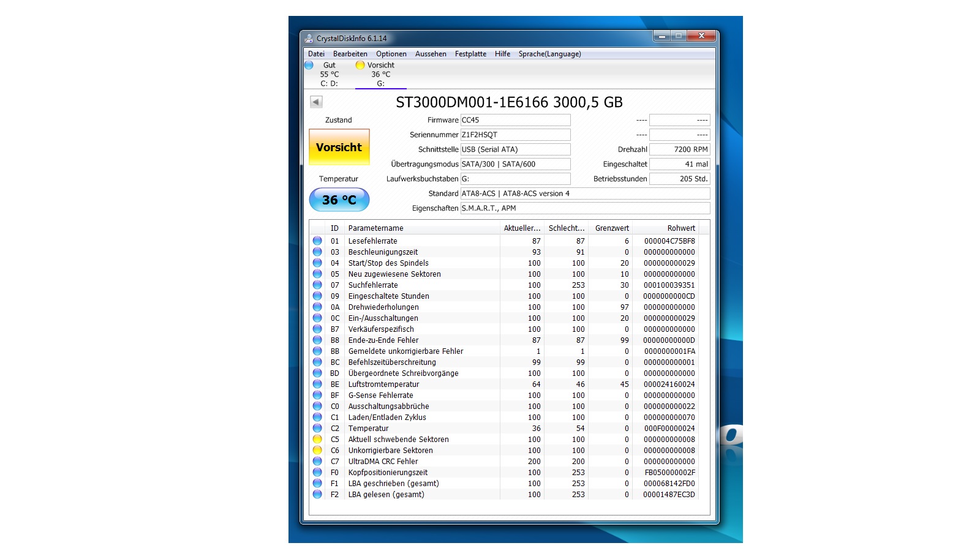This screenshot has height=551, width=980.
Task: Click the Eingeschaltet field 41 mal
Action: (x=680, y=164)
